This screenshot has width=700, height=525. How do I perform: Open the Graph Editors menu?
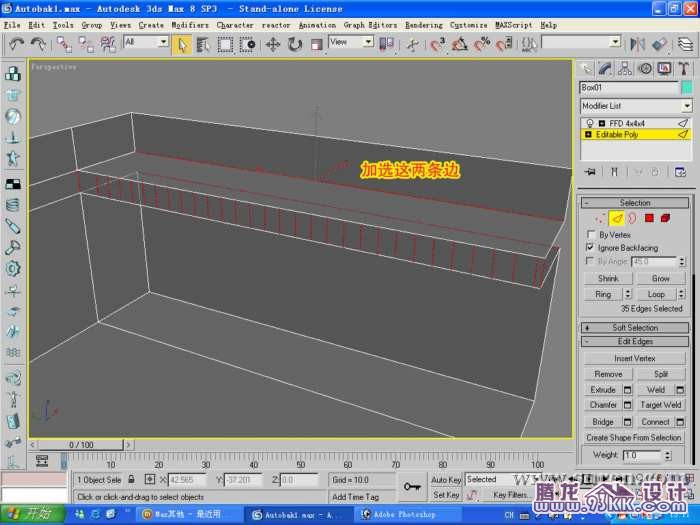tap(371, 25)
